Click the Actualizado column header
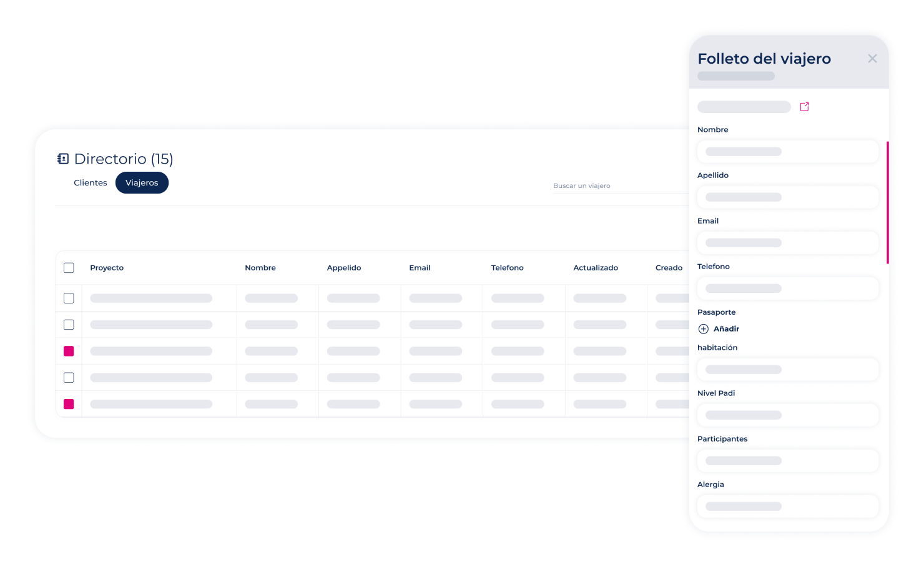Image resolution: width=924 pixels, height=567 pixels. tap(596, 267)
